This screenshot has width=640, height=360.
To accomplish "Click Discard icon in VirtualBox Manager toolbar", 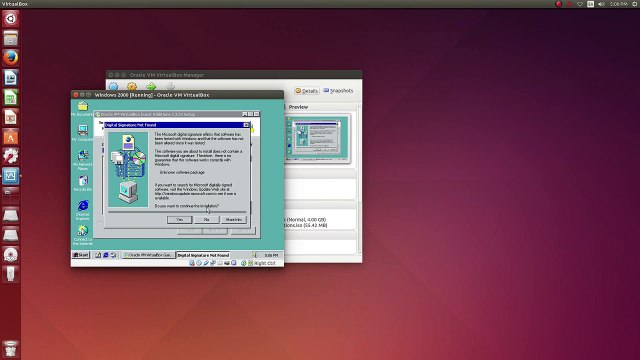I will tap(170, 87).
